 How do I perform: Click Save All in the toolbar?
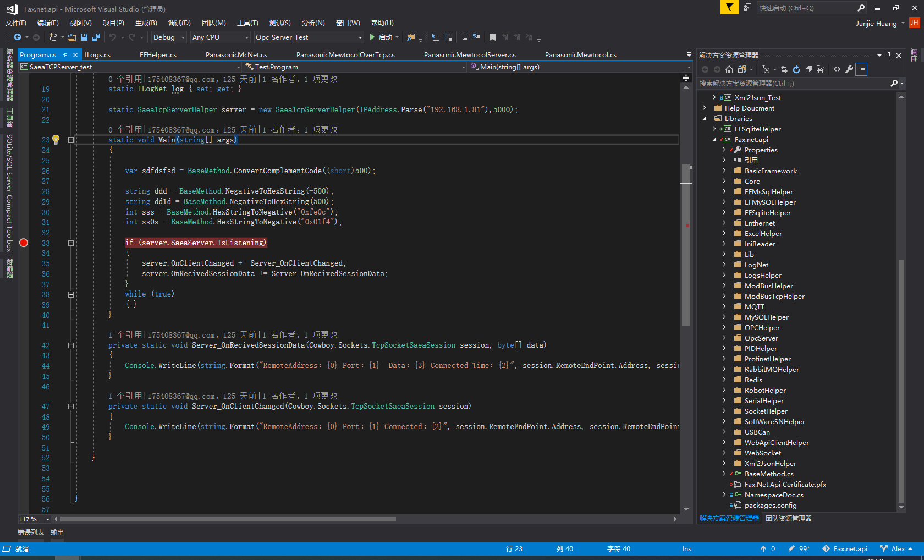pos(96,37)
